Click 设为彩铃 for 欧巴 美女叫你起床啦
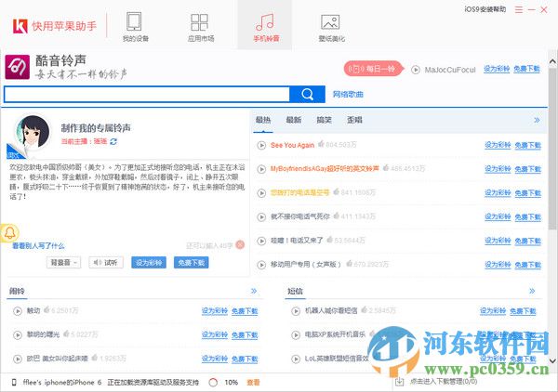The image size is (558, 392). pyautogui.click(x=214, y=359)
